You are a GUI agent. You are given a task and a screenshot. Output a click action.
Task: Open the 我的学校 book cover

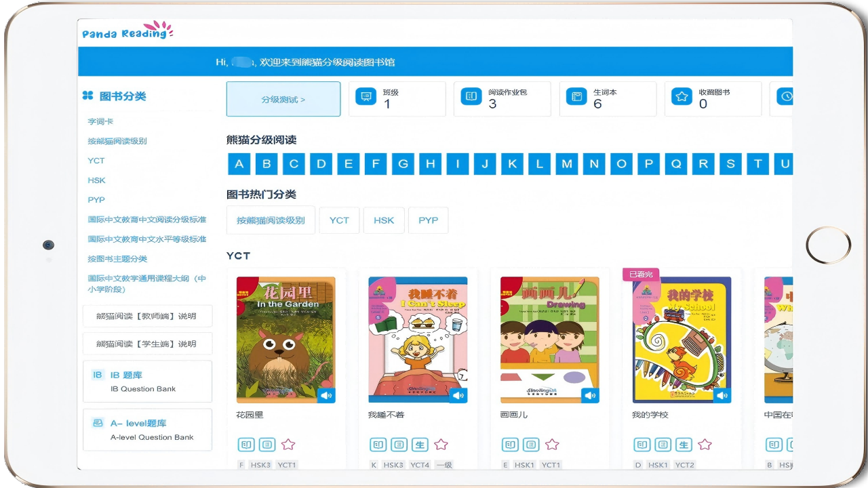pyautogui.click(x=682, y=339)
